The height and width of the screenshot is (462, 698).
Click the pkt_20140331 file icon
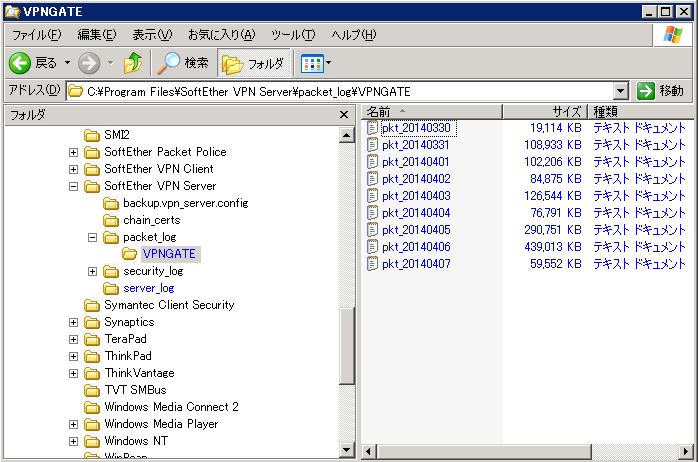[x=372, y=145]
